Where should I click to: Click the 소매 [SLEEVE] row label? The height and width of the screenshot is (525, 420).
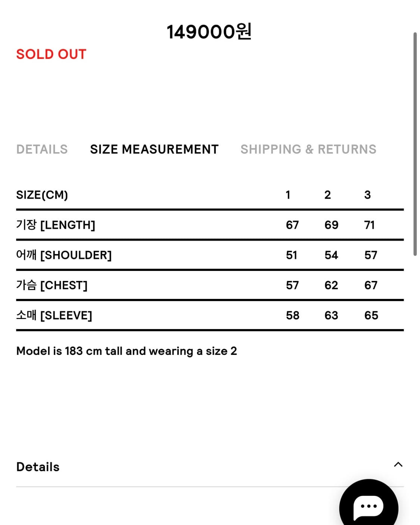pos(54,316)
